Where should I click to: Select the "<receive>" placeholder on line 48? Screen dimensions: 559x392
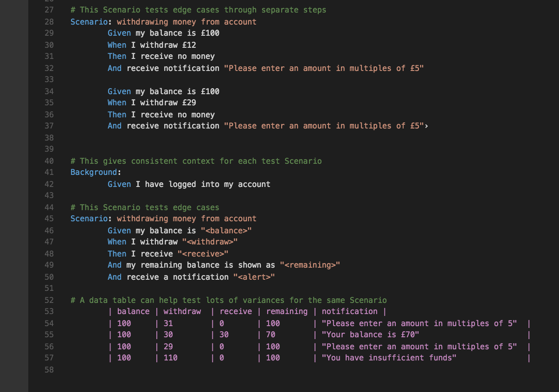tap(203, 254)
